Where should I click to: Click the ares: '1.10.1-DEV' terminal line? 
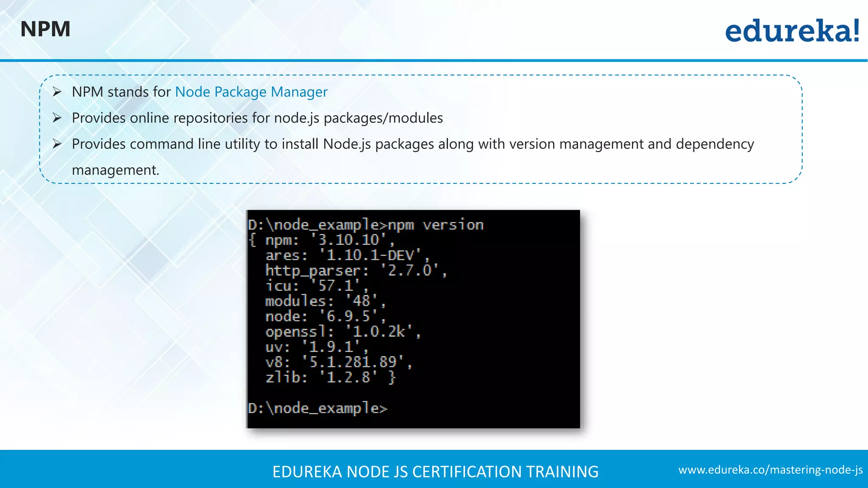[x=348, y=255]
